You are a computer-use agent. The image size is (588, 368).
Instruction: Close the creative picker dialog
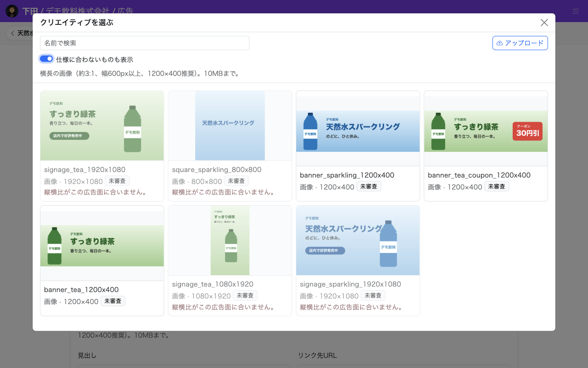coord(544,23)
